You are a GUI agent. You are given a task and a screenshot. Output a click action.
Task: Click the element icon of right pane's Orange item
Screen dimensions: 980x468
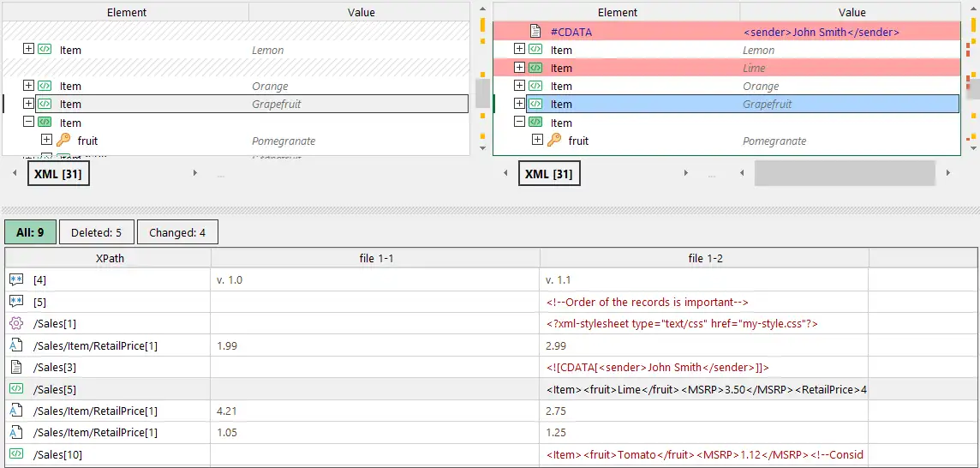535,86
